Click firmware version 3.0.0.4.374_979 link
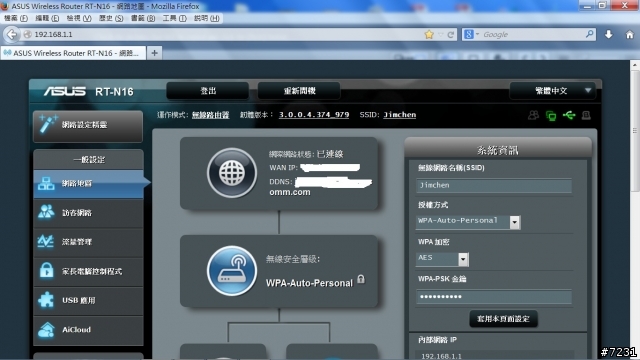Image resolution: width=640 pixels, height=360 pixels. (314, 115)
